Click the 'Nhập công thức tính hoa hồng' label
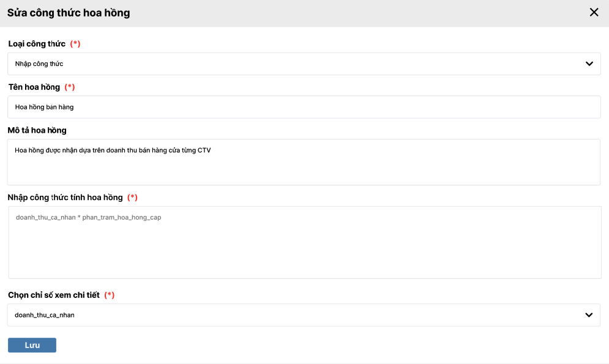The image size is (609, 364). click(65, 198)
